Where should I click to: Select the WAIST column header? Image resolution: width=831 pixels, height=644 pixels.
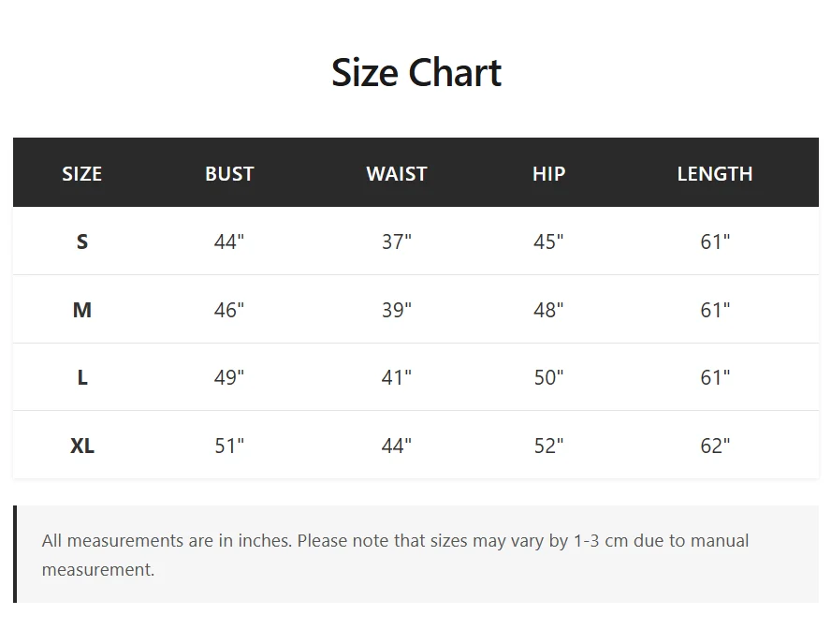(x=396, y=174)
